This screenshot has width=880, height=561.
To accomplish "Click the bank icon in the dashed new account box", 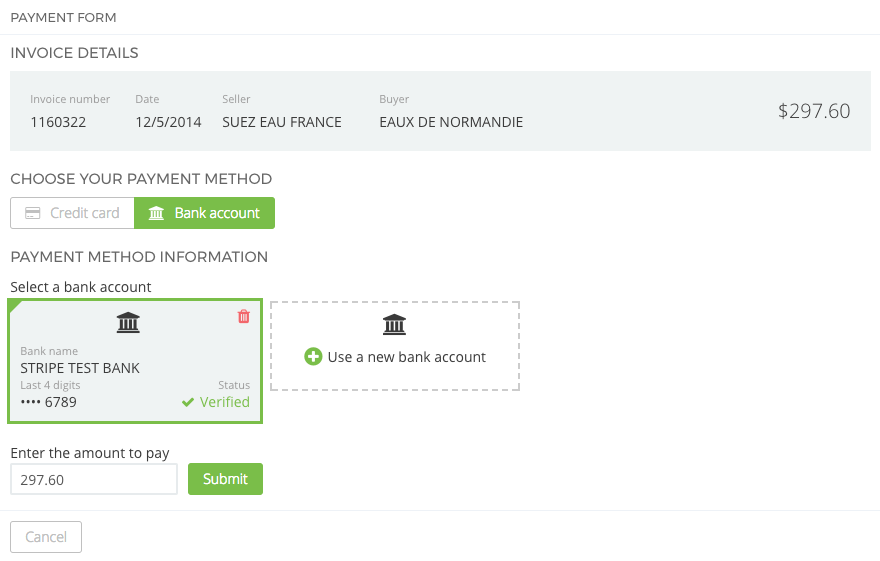I will [x=394, y=324].
